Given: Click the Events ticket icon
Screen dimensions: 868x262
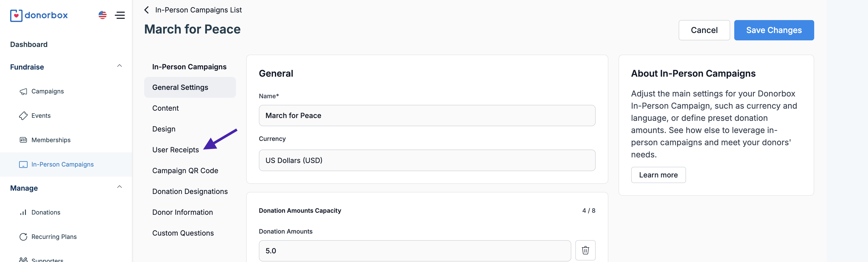Looking at the screenshot, I should 23,116.
